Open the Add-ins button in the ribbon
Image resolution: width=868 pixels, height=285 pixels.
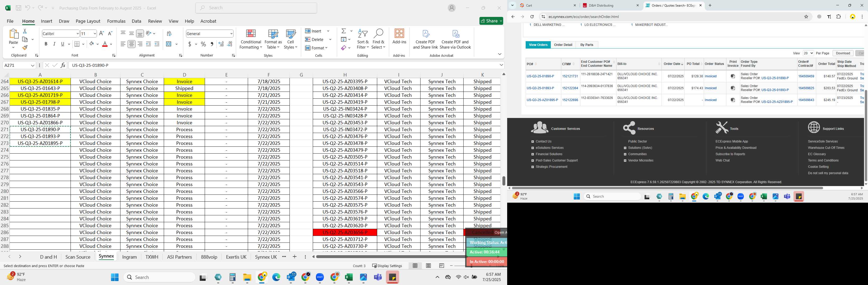pyautogui.click(x=399, y=36)
